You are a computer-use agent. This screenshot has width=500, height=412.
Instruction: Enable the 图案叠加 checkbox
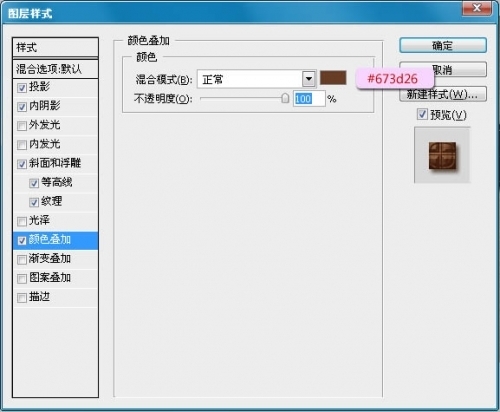click(x=22, y=279)
